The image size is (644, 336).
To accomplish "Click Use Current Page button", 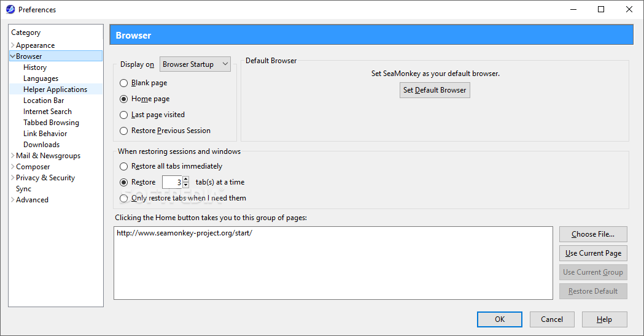I will pyautogui.click(x=593, y=253).
